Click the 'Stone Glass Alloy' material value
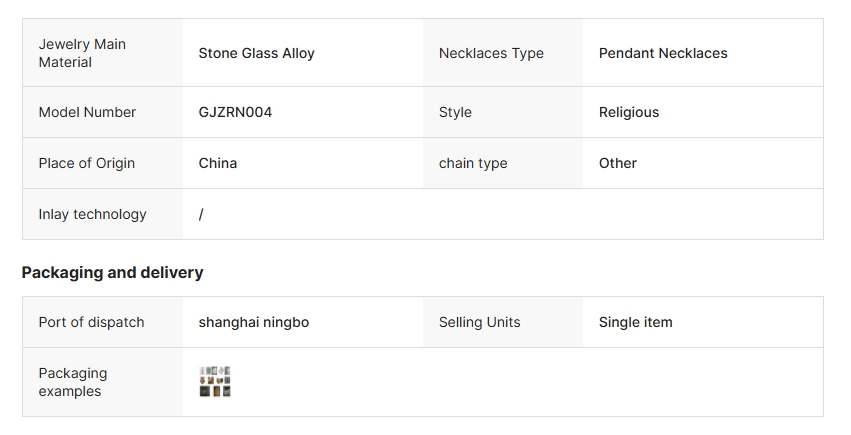This screenshot has width=851, height=435. pos(256,53)
